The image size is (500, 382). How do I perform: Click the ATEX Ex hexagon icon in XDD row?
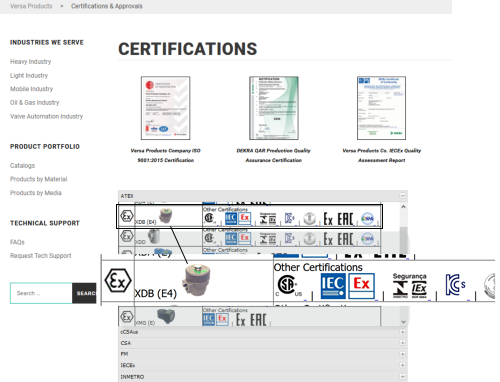pos(127,236)
